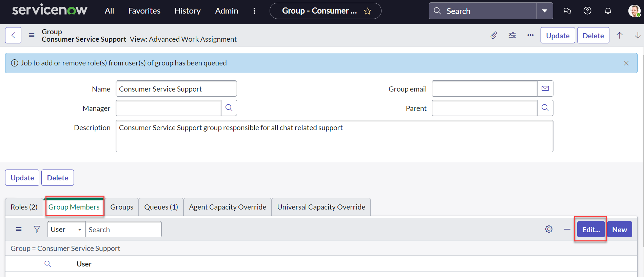
Task: Open the User search field dropdown
Action: (66, 230)
